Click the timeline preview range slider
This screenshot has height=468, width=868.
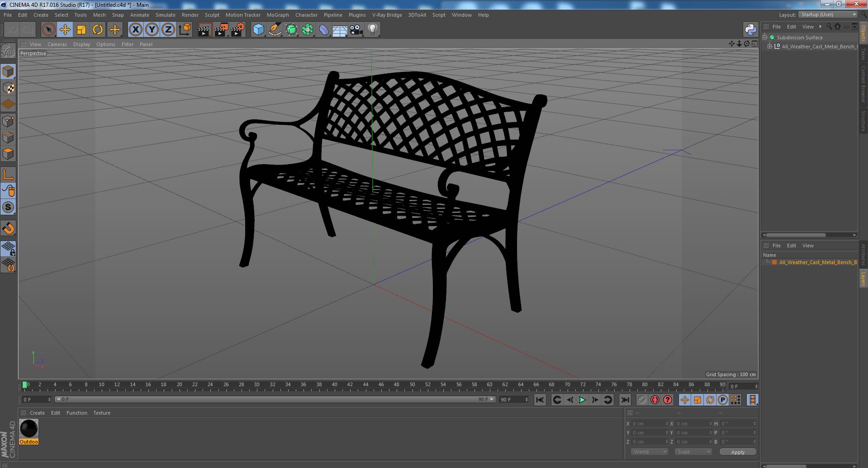275,400
